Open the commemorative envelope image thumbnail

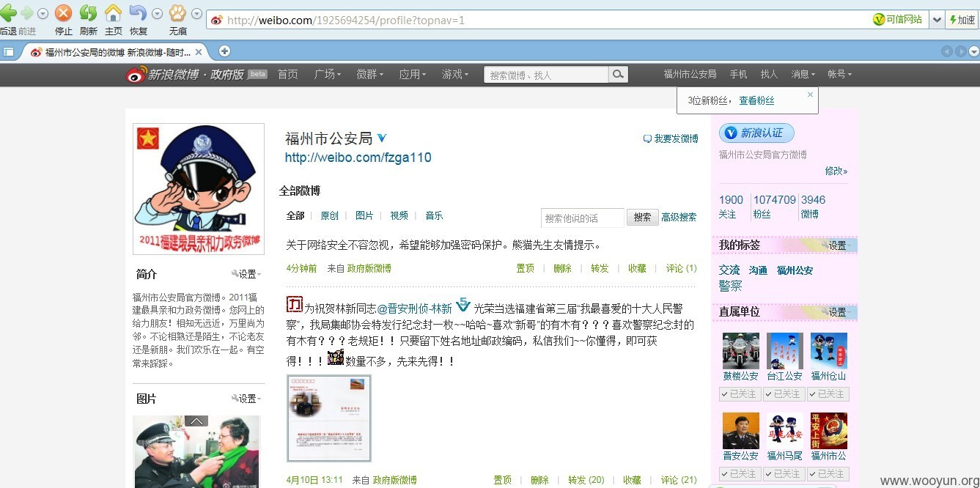coord(329,418)
